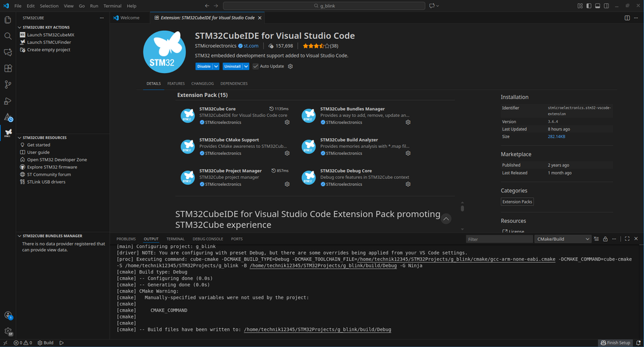Select Create empty project action
This screenshot has width=644, height=347.
pyautogui.click(x=48, y=50)
